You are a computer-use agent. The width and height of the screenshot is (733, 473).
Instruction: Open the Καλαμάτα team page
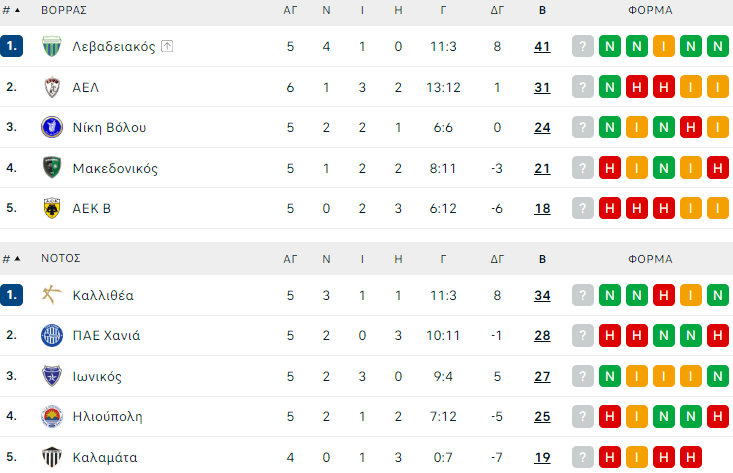coord(105,457)
